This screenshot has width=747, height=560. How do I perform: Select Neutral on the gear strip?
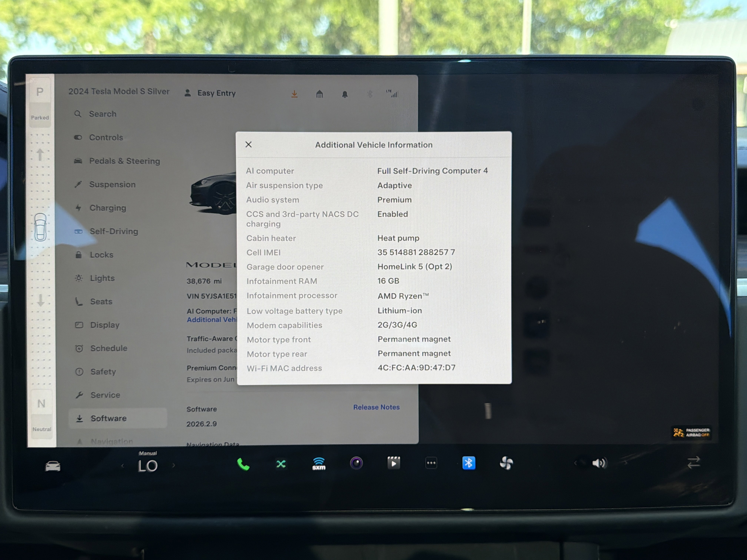(x=41, y=414)
